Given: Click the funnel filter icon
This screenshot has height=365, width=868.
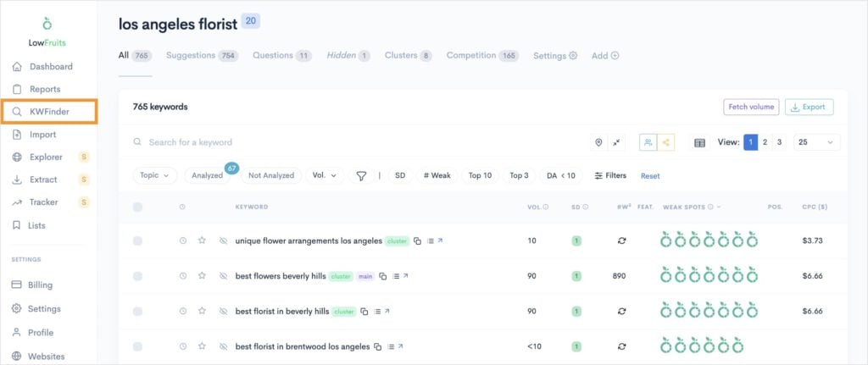Looking at the screenshot, I should point(361,176).
